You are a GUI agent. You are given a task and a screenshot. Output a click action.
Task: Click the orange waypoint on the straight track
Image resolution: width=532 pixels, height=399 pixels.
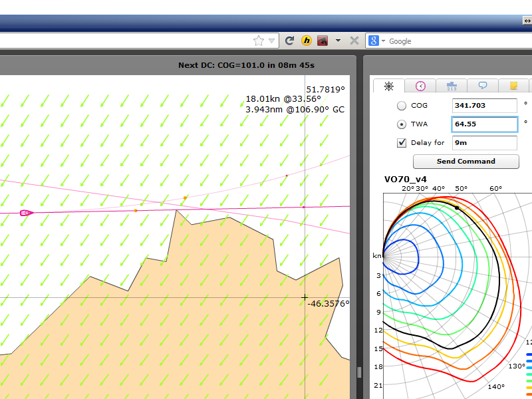136,211
